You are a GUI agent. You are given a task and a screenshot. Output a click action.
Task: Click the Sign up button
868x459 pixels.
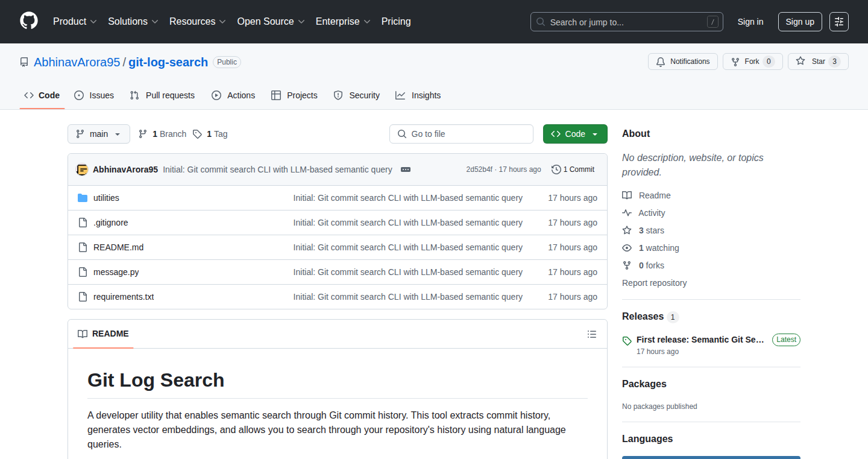(800, 22)
